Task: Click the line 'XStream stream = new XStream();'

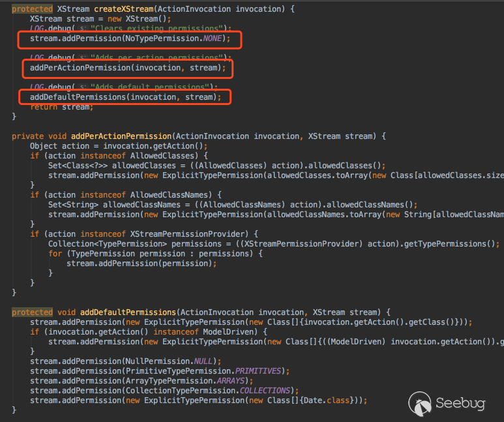Action: coord(100,19)
